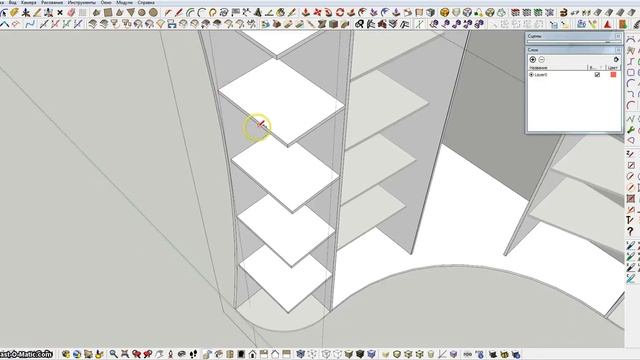Screen dimensions: 640x360
Task: Select the green Arc tool icon
Action: 190,13
